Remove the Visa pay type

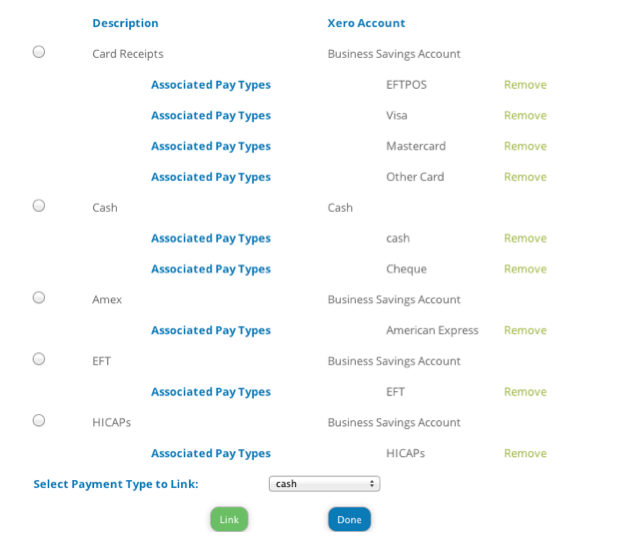tap(525, 115)
